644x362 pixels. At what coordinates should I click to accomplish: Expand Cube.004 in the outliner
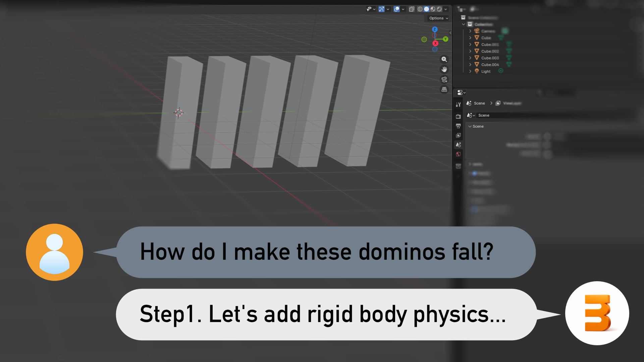470,65
